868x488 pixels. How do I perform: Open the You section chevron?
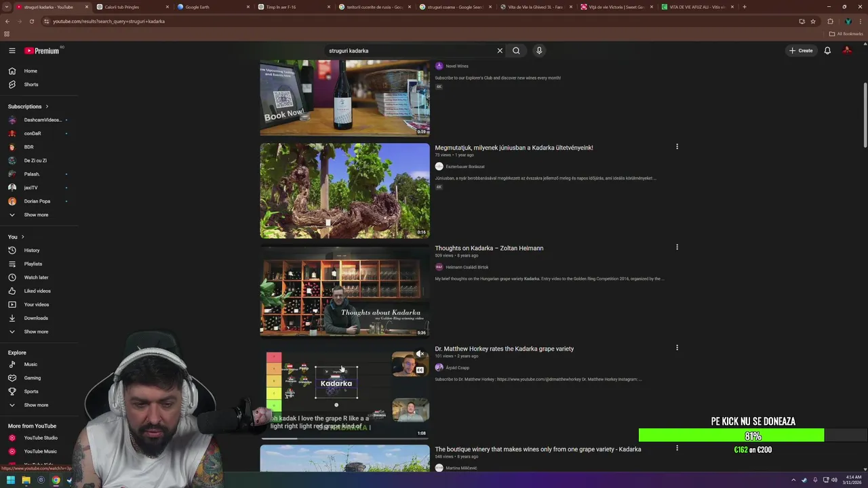(22, 237)
